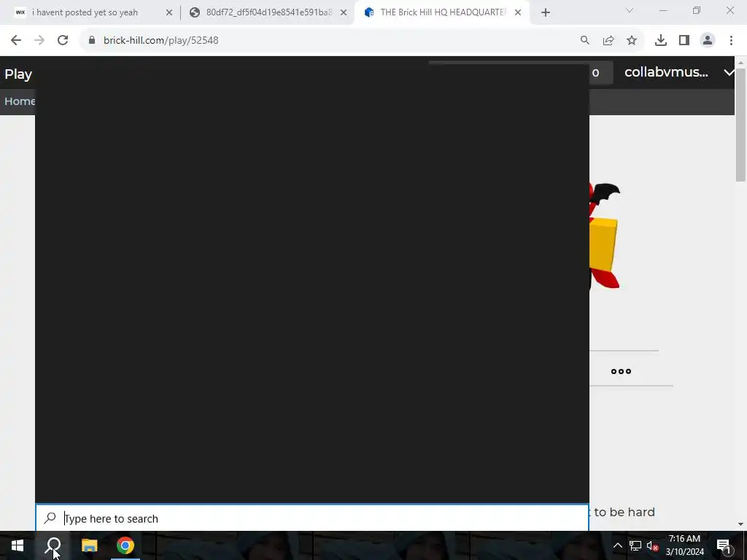This screenshot has height=560, width=747.
Task: Expand the collabvmus... account dropdown
Action: [729, 72]
